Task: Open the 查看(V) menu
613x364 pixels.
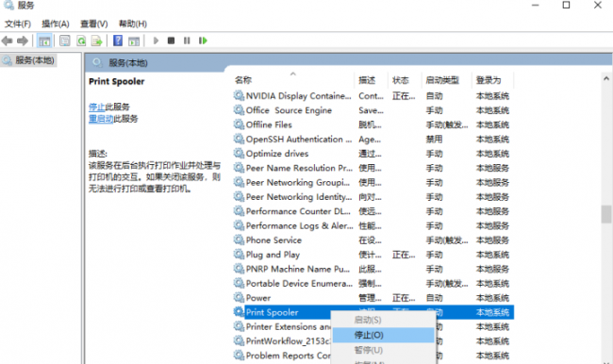Action: (x=93, y=24)
